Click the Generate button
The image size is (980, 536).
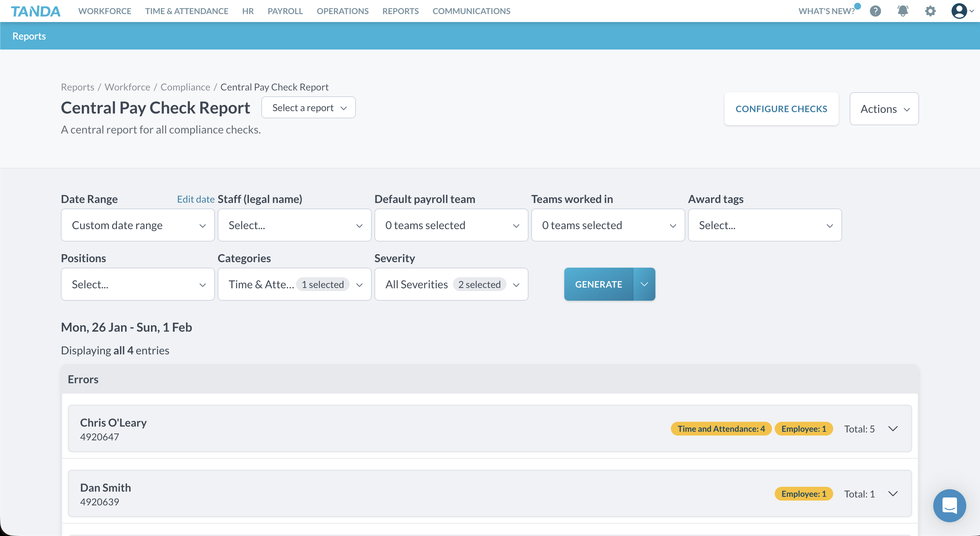[598, 284]
